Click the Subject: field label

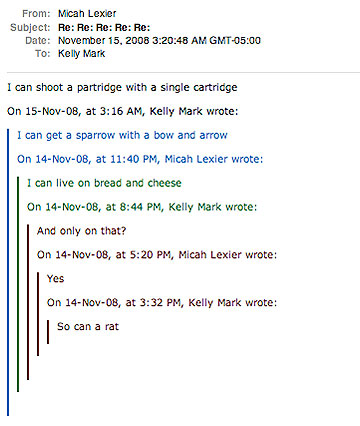30,27
